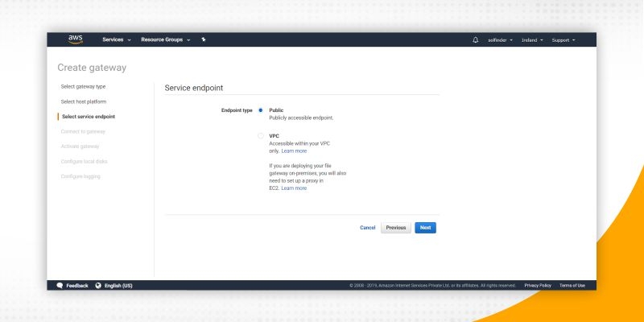
Task: Expand the Resource Groups dropdown
Action: click(x=165, y=39)
